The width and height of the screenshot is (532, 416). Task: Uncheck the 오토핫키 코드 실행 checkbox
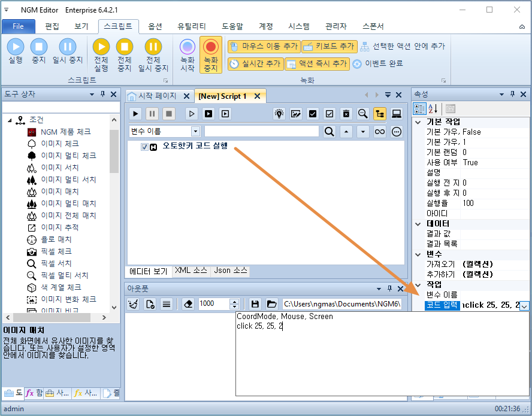pos(144,147)
